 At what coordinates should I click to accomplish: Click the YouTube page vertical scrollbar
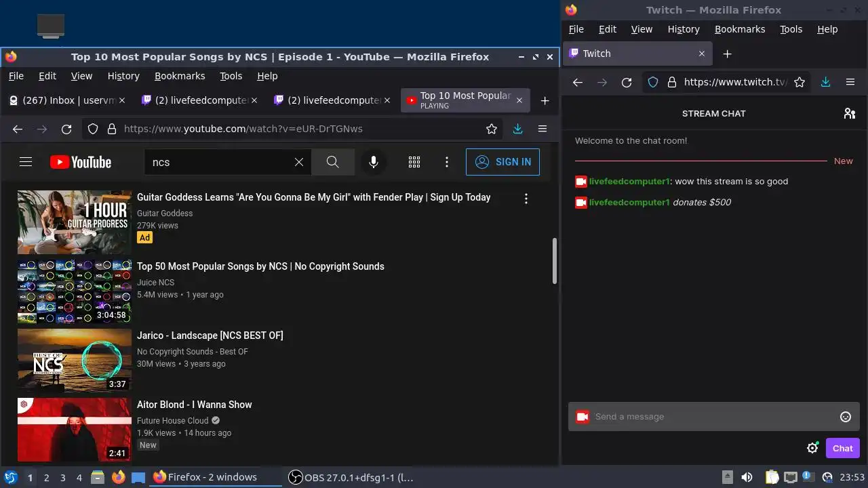555,261
